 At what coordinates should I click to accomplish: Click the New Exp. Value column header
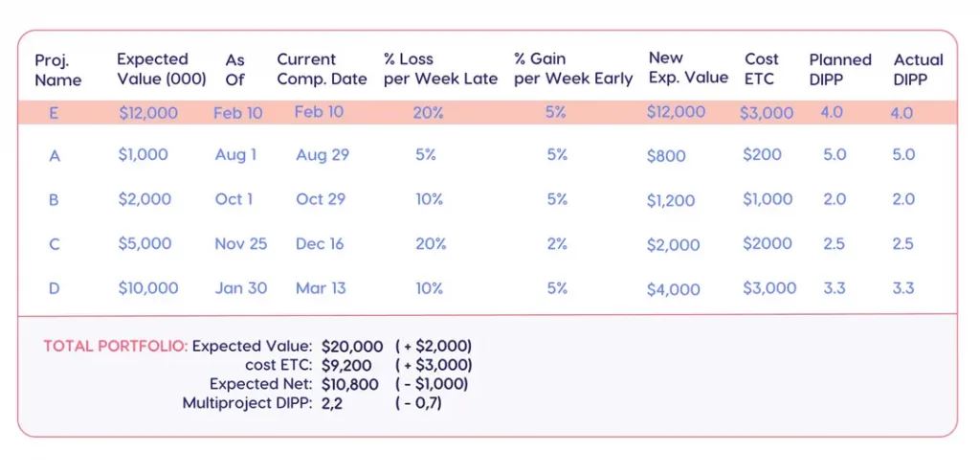(688, 67)
